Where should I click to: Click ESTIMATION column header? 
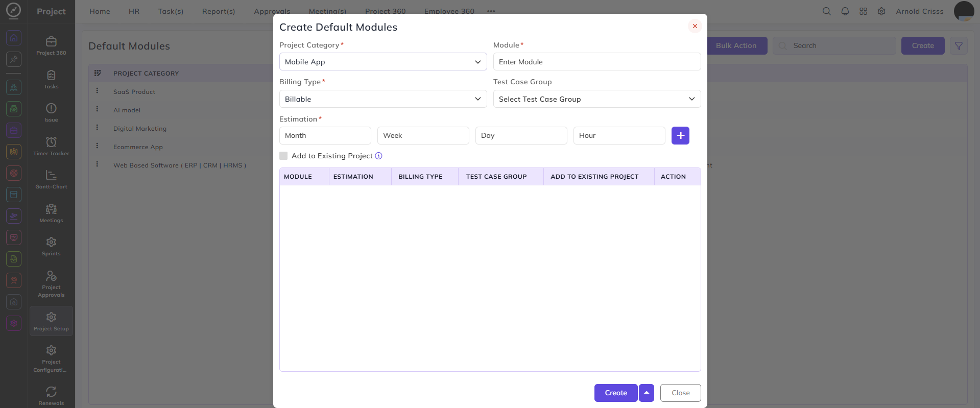pyautogui.click(x=353, y=177)
